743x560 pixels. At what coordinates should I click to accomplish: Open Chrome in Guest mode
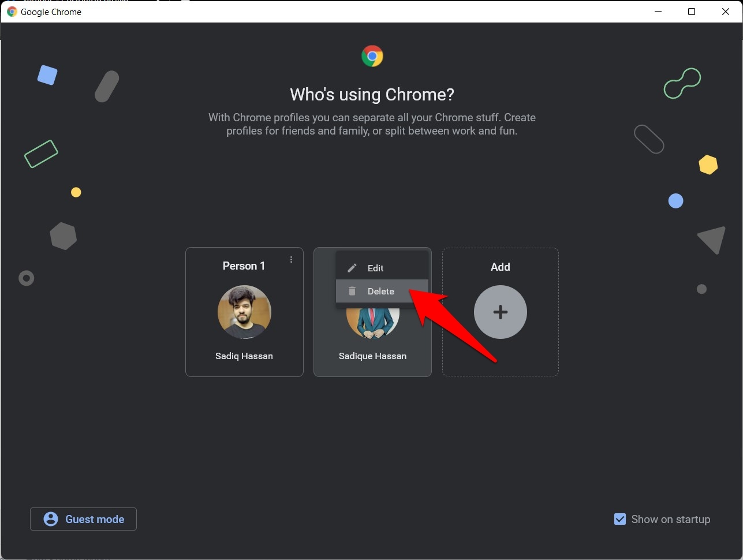coord(83,519)
